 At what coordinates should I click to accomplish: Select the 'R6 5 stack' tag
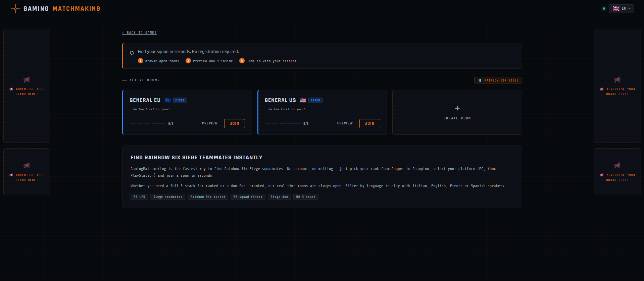(306, 197)
